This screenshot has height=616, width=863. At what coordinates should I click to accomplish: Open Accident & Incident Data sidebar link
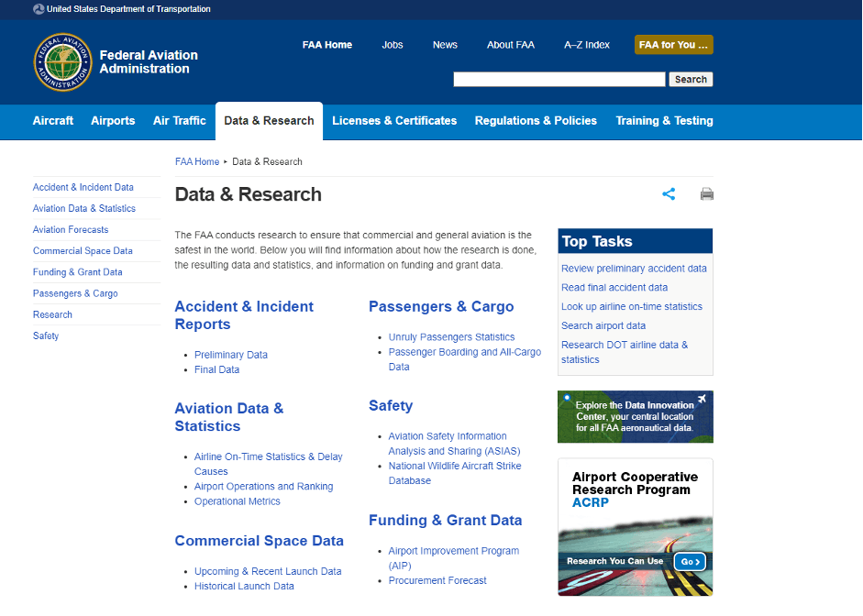click(x=83, y=187)
